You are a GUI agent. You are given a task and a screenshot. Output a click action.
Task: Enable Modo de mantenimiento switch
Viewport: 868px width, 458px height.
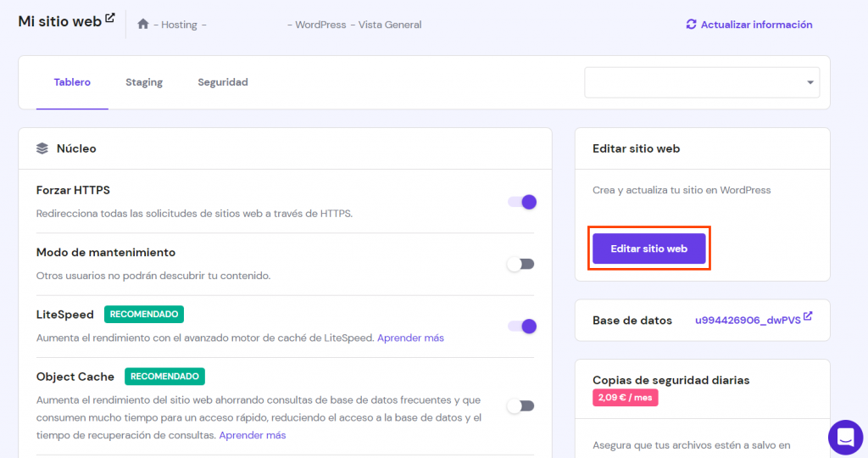[520, 264]
